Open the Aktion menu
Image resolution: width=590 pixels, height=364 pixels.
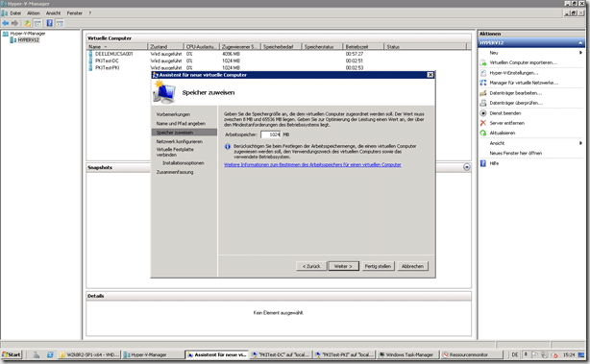[x=33, y=13]
